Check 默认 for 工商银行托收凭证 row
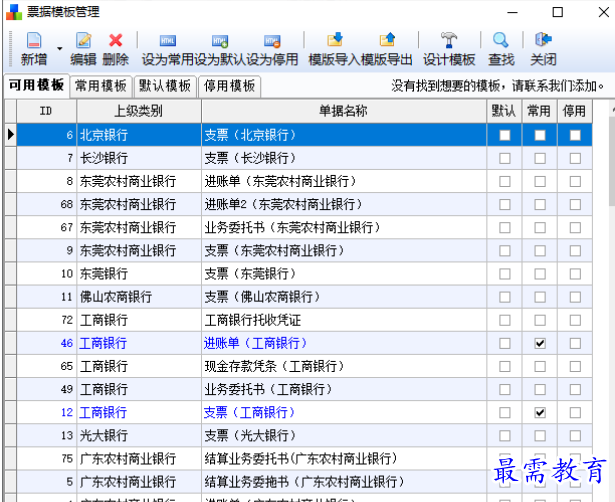This screenshot has height=502, width=615. point(505,320)
